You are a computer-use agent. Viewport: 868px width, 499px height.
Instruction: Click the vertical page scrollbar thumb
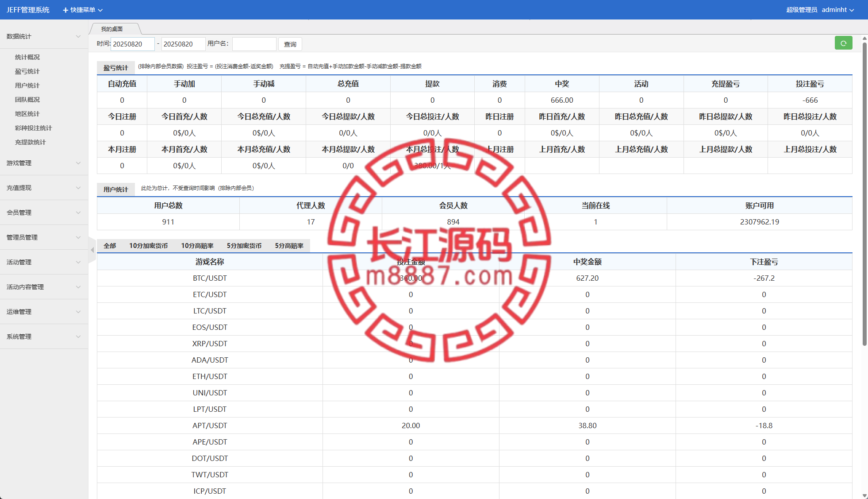[x=864, y=194]
